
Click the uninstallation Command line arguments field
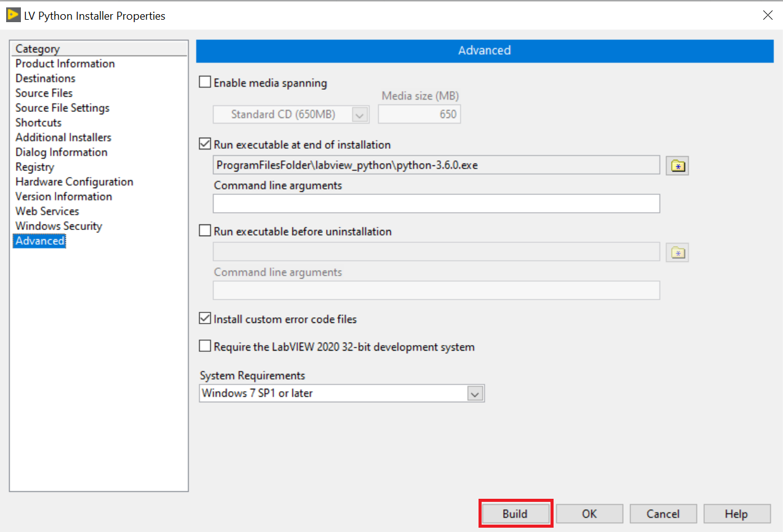(437, 290)
